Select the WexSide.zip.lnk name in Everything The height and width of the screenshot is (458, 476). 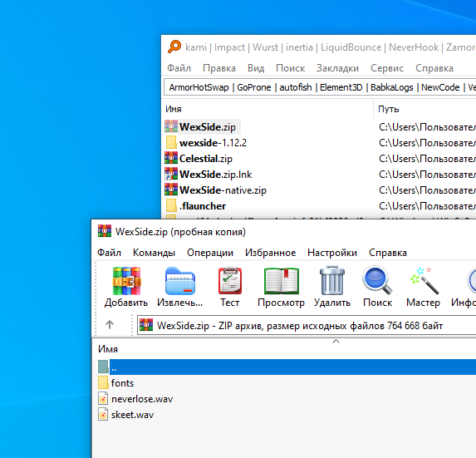215,175
